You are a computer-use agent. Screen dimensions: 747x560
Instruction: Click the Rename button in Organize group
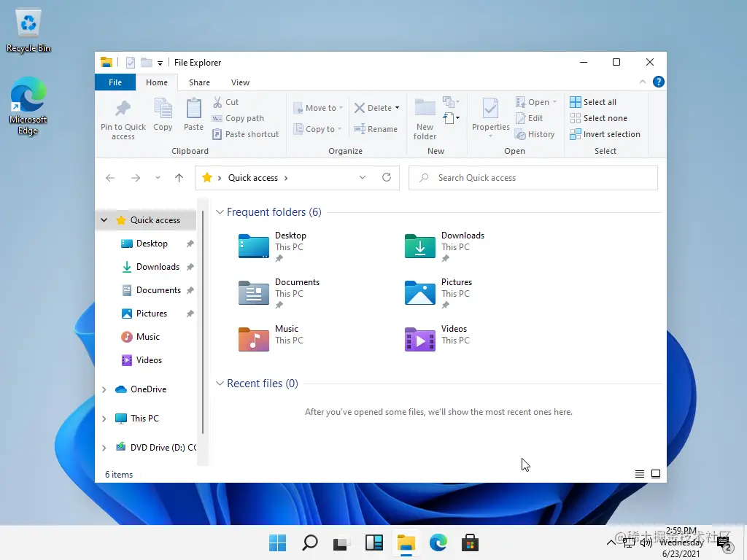(376, 129)
